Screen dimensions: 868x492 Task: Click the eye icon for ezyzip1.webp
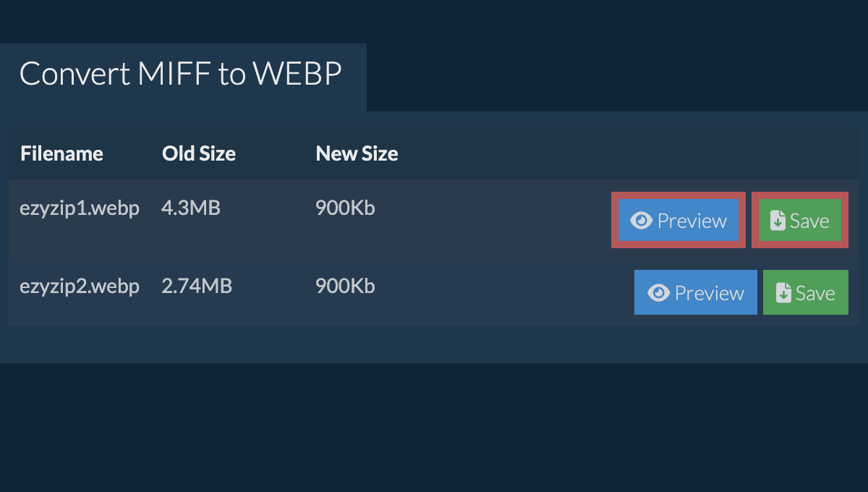pyautogui.click(x=641, y=221)
